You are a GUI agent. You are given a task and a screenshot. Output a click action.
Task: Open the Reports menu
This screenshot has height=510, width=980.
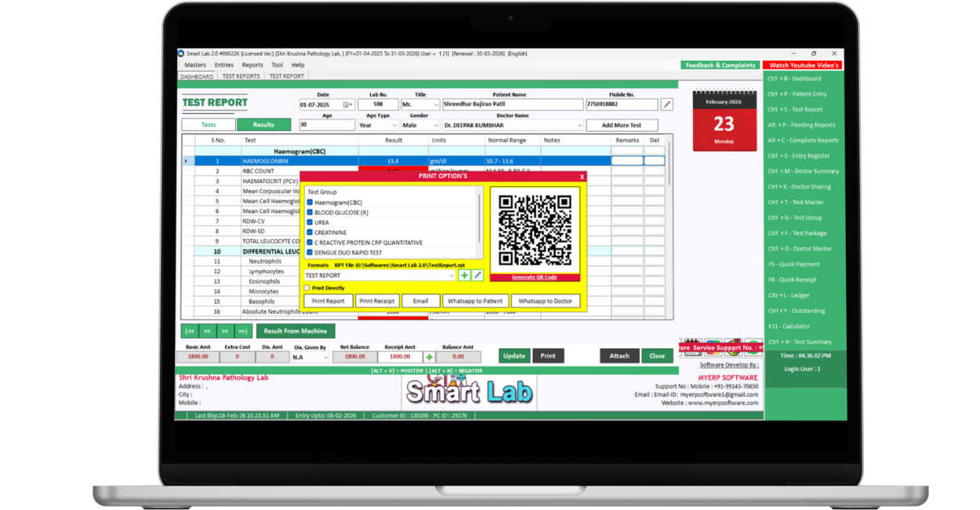pyautogui.click(x=252, y=65)
